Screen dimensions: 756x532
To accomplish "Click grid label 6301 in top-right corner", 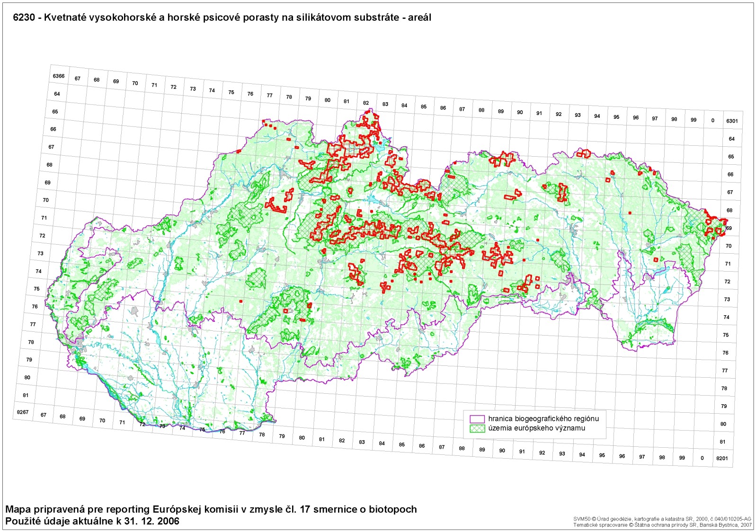I will click(732, 121).
